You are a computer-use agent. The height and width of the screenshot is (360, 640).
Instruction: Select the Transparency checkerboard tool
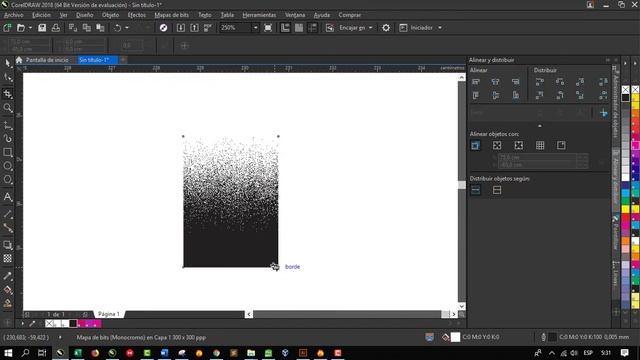7,258
